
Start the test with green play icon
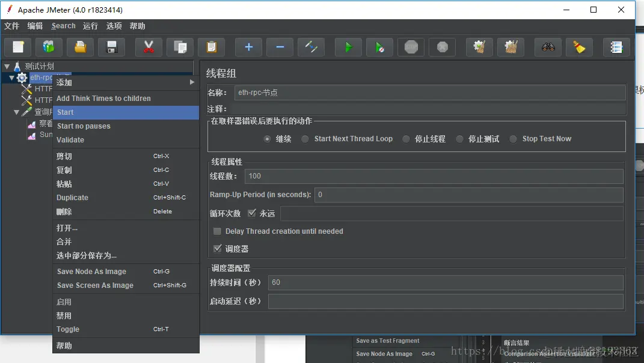pyautogui.click(x=348, y=47)
